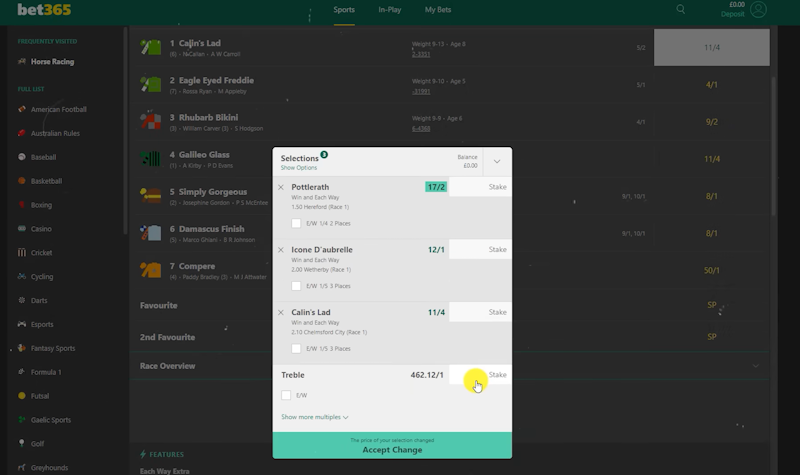This screenshot has width=800, height=475.
Task: Open the Casino icon in sidebar
Action: point(22,229)
